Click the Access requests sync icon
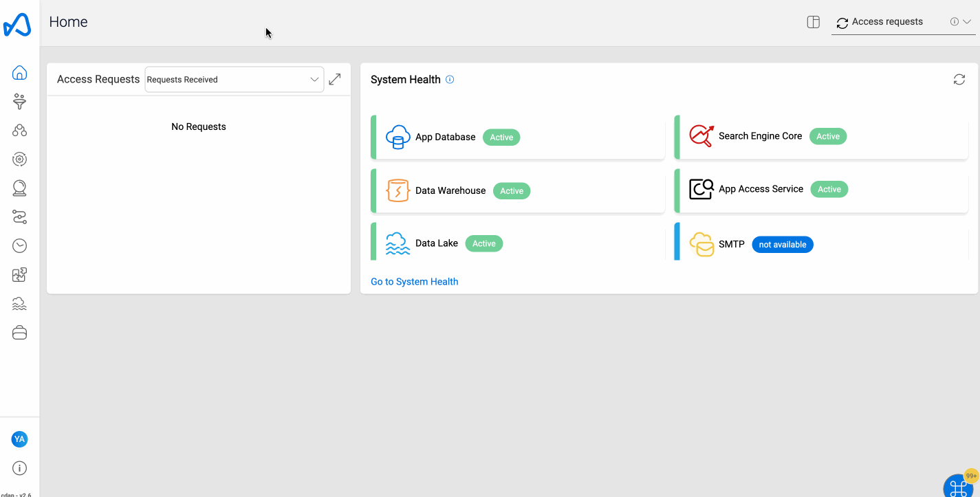Image resolution: width=980 pixels, height=497 pixels. point(842,23)
